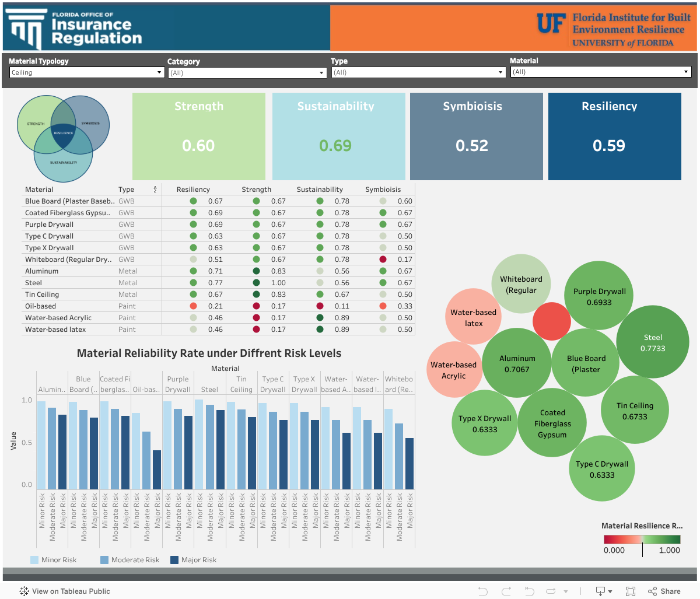Select the Water-based latex bubble
This screenshot has height=599, width=700.
(x=473, y=317)
